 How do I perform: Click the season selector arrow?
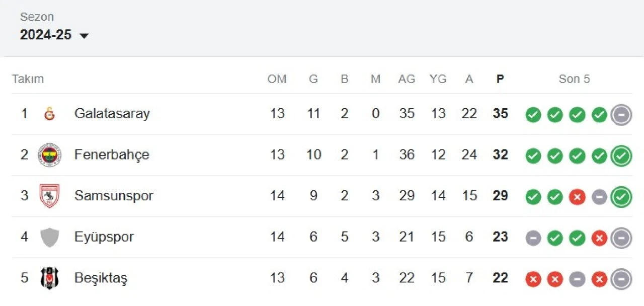point(85,36)
